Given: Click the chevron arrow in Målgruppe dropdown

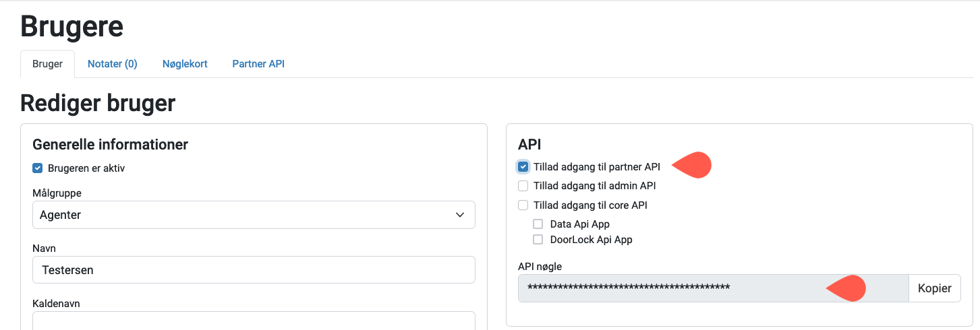Looking at the screenshot, I should tap(460, 215).
